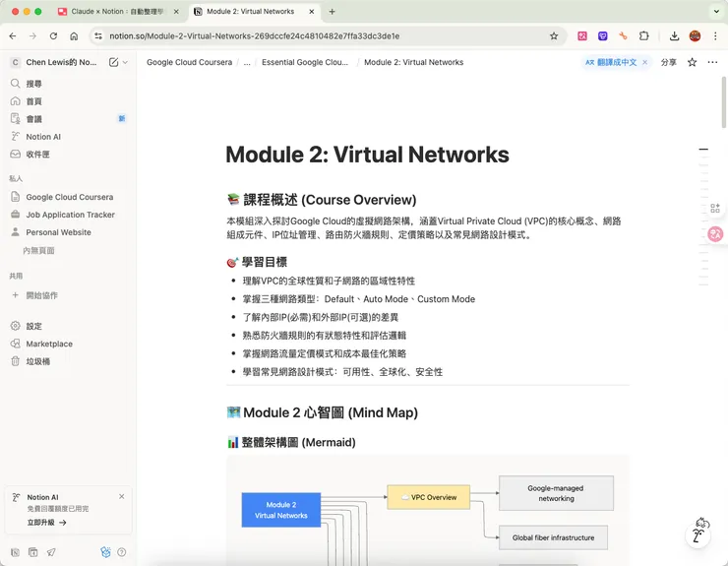Switch to the Claude × Notion browser tab
Image resolution: width=728 pixels, height=566 pixels.
click(117, 12)
